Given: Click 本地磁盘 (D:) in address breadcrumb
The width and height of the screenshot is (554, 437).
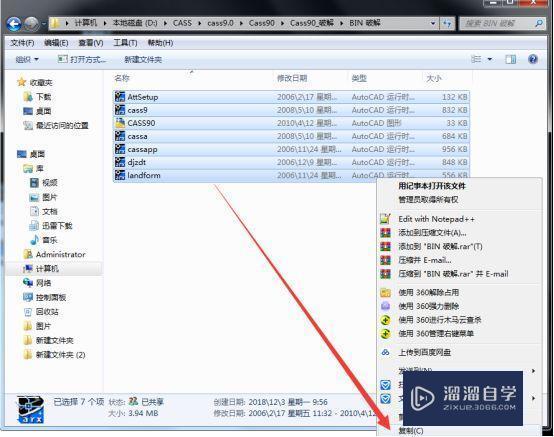Looking at the screenshot, I should pos(135,23).
